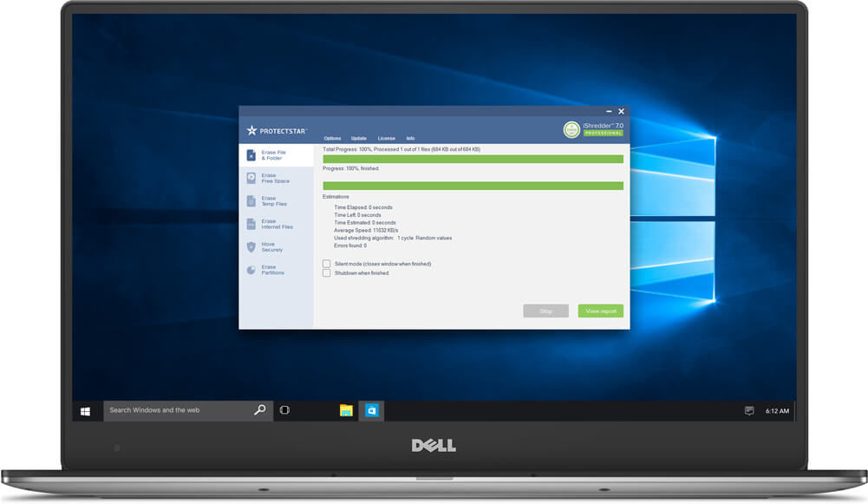Open the Update menu

click(359, 139)
